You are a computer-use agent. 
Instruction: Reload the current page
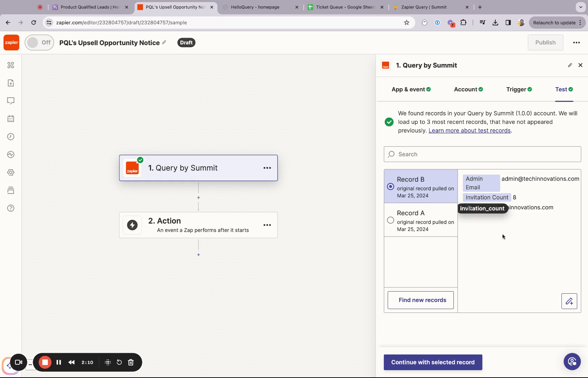(34, 22)
